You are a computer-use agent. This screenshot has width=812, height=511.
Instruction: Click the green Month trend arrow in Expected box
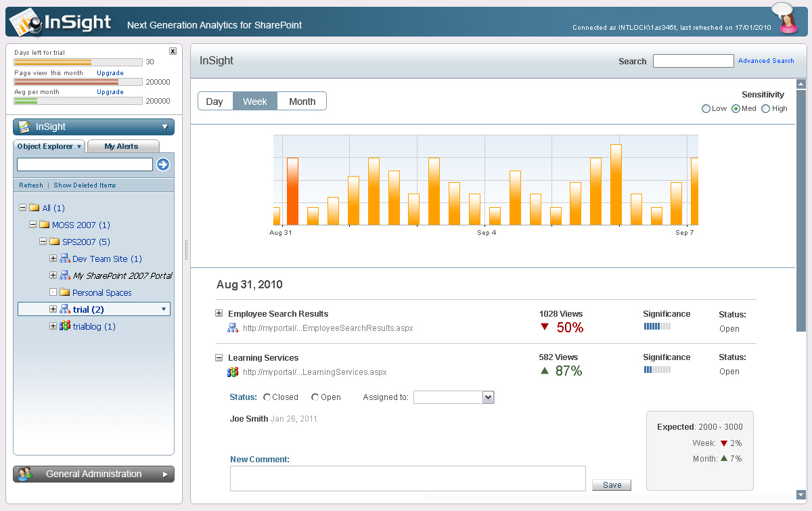(x=724, y=458)
